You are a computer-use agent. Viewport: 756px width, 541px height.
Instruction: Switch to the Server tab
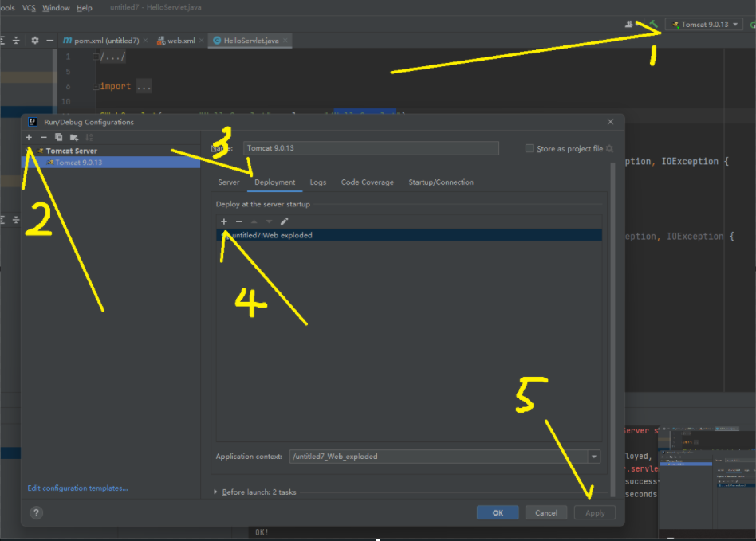[x=229, y=182]
